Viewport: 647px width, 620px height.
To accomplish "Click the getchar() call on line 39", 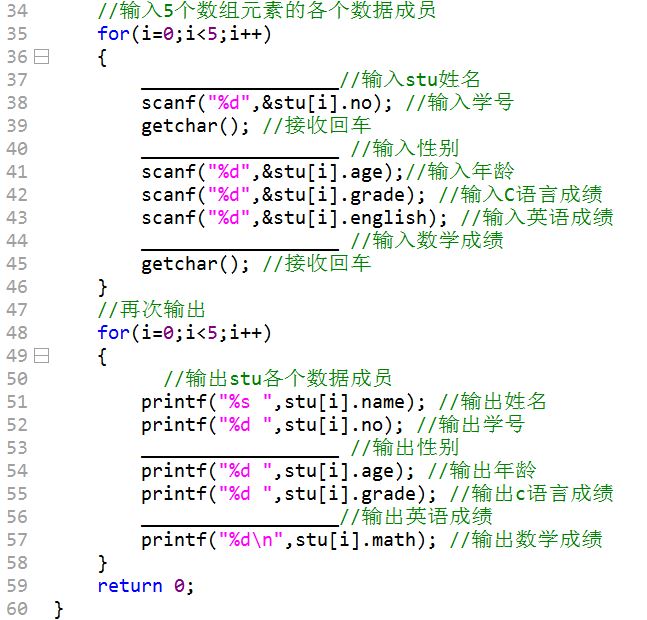I will click(x=195, y=126).
